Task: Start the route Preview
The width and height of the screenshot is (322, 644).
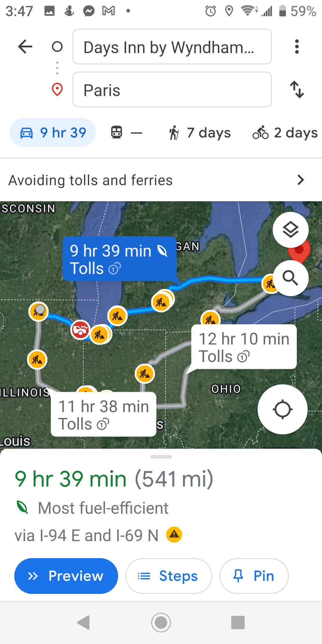Action: click(x=66, y=576)
